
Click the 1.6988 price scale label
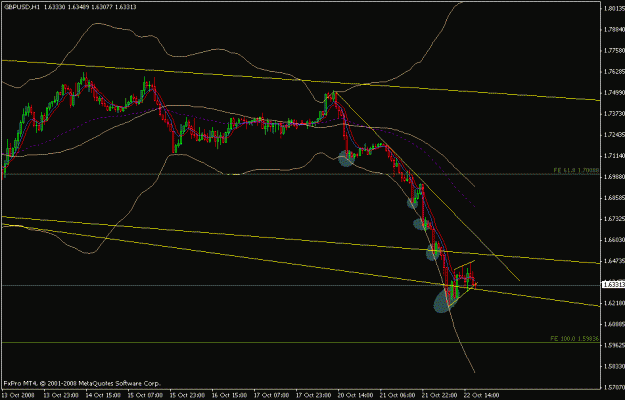click(x=614, y=176)
